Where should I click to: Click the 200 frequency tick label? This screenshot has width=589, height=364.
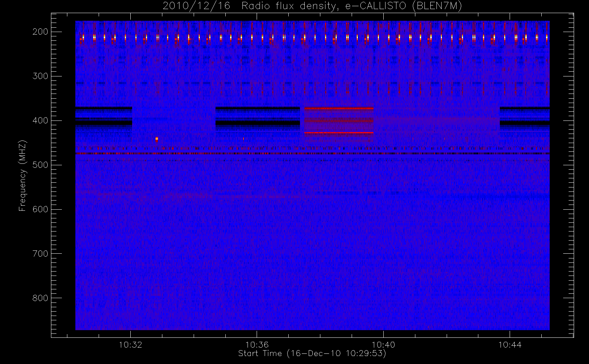[40, 32]
